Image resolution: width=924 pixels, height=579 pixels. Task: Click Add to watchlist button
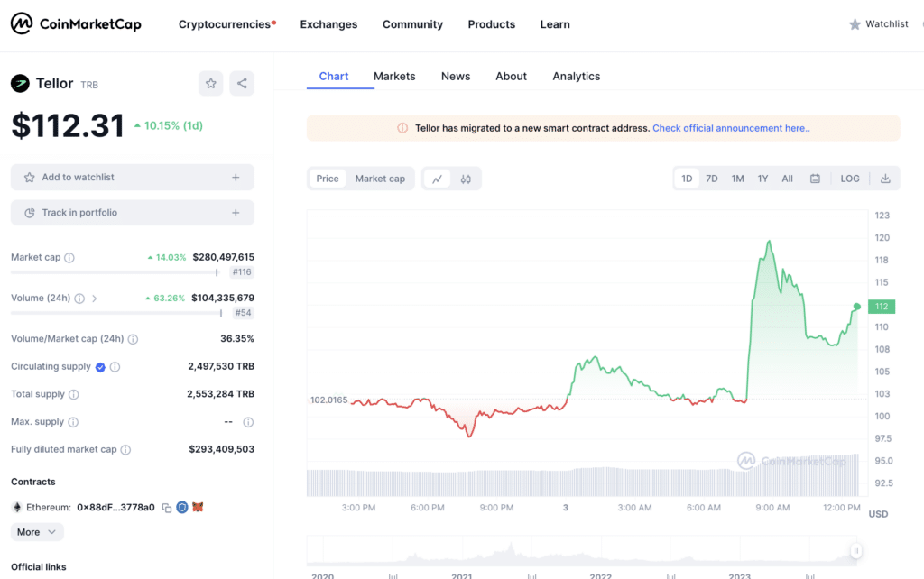133,178
